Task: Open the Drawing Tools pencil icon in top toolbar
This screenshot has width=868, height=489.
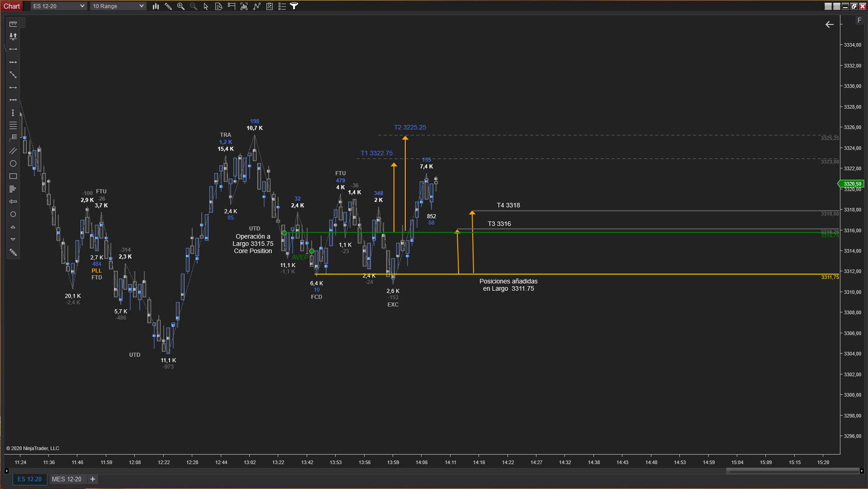Action: tap(168, 6)
